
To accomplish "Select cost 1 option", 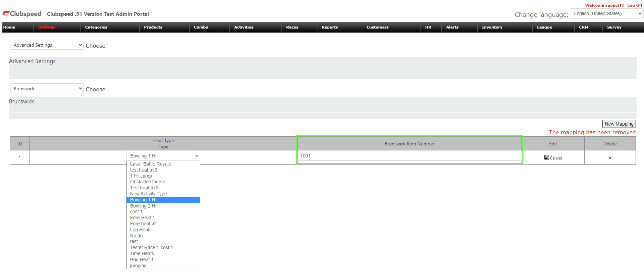I will [x=163, y=212].
